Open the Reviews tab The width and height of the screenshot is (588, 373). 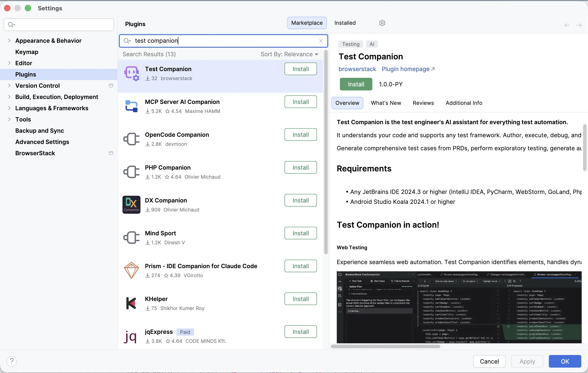(x=423, y=103)
